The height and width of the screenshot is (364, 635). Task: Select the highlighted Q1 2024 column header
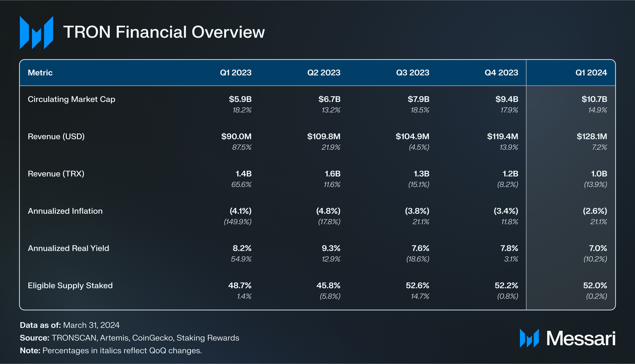[591, 73]
